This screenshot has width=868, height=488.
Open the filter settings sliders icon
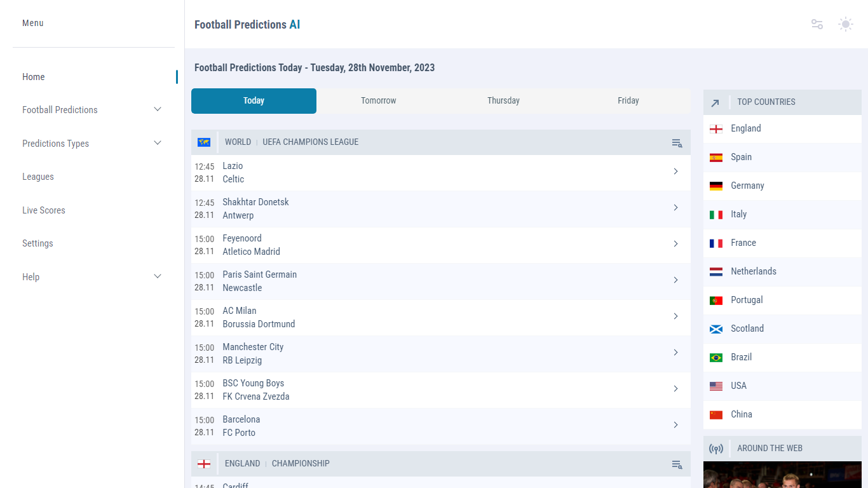(x=817, y=24)
